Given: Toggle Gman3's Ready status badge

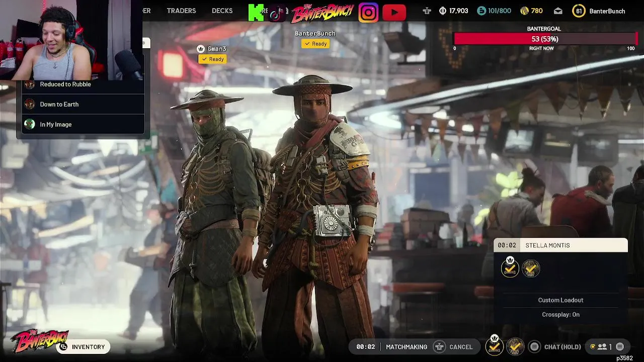Looking at the screenshot, I should click(212, 59).
